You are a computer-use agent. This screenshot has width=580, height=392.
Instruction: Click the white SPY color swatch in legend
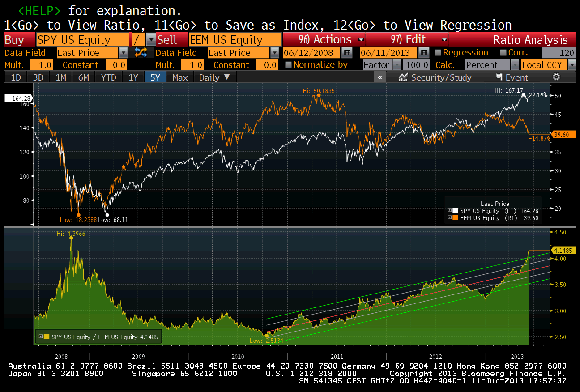[x=456, y=210]
